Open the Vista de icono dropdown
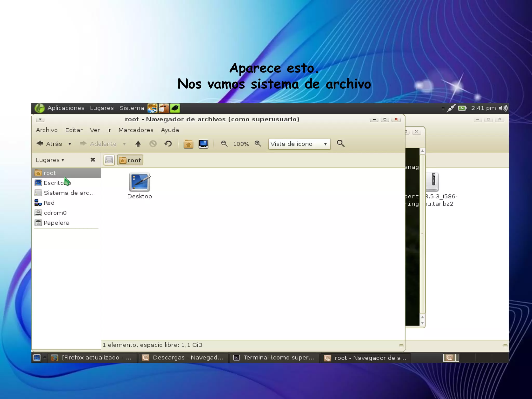This screenshot has height=399, width=532. [299, 144]
